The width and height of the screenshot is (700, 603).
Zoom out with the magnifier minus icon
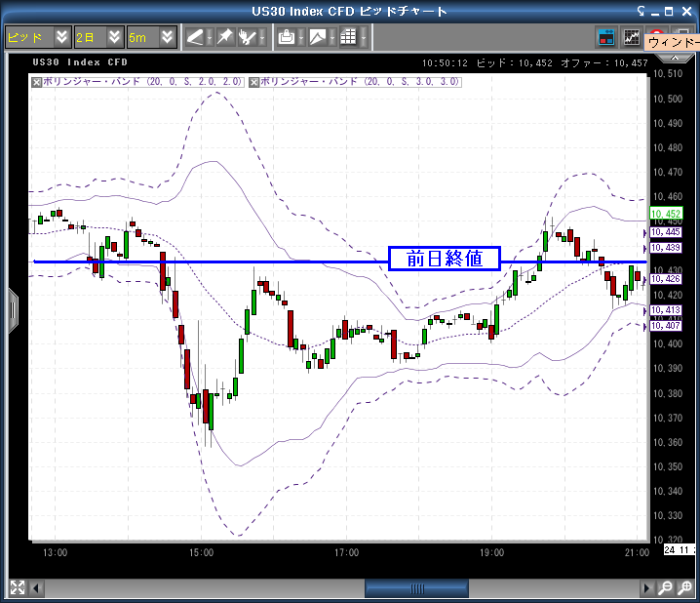coord(664,588)
